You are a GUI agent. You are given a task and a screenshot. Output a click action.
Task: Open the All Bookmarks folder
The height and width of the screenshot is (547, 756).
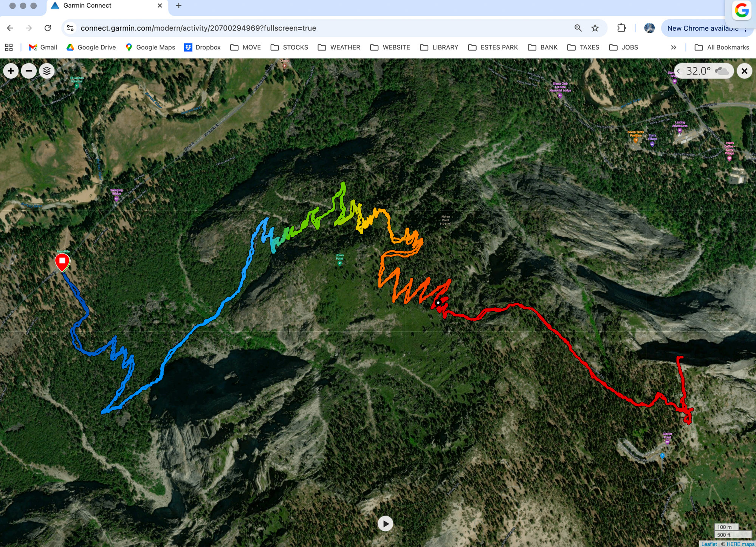[722, 47]
